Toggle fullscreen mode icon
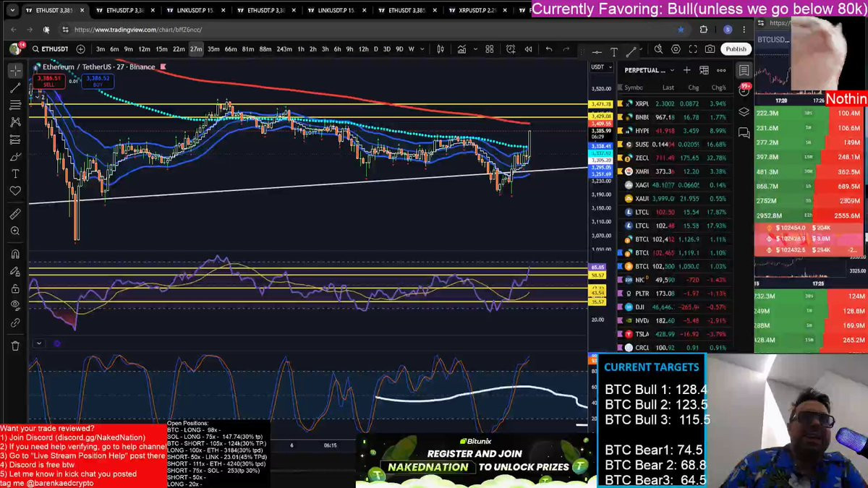The width and height of the screenshot is (868, 488). [x=693, y=49]
